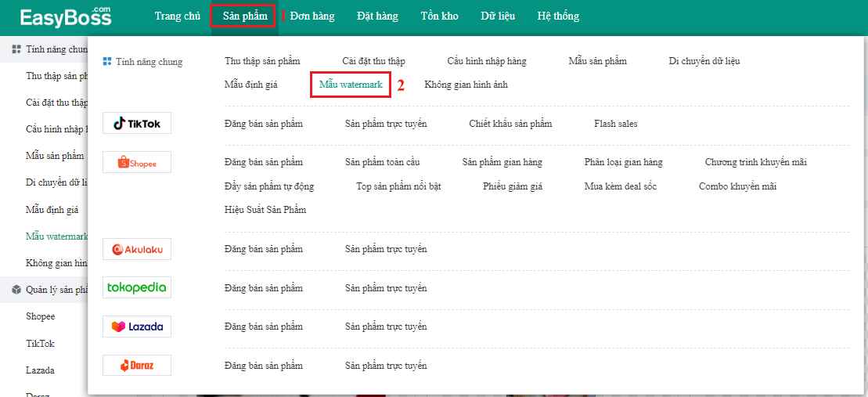This screenshot has height=397, width=868.
Task: Open Akulaku Đăng bán sản phẩm
Action: coord(264,249)
